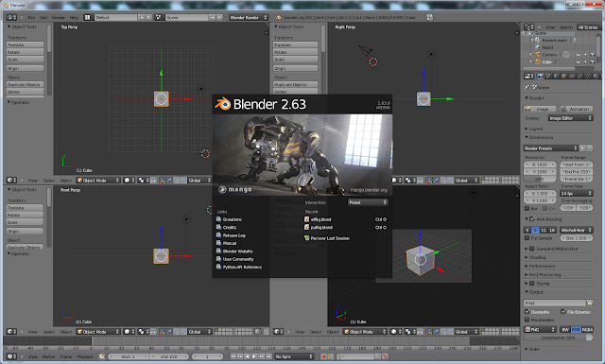
Task: Click remove render preset minus icon
Action: click(590, 148)
